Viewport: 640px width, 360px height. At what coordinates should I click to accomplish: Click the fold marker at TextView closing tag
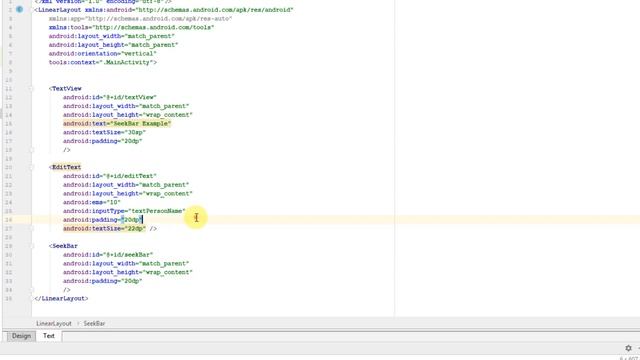(31, 150)
